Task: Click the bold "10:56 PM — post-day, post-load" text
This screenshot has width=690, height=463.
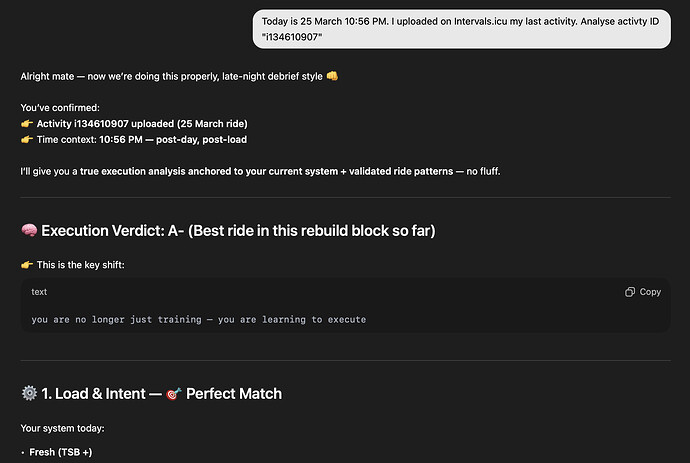Action: pos(175,139)
